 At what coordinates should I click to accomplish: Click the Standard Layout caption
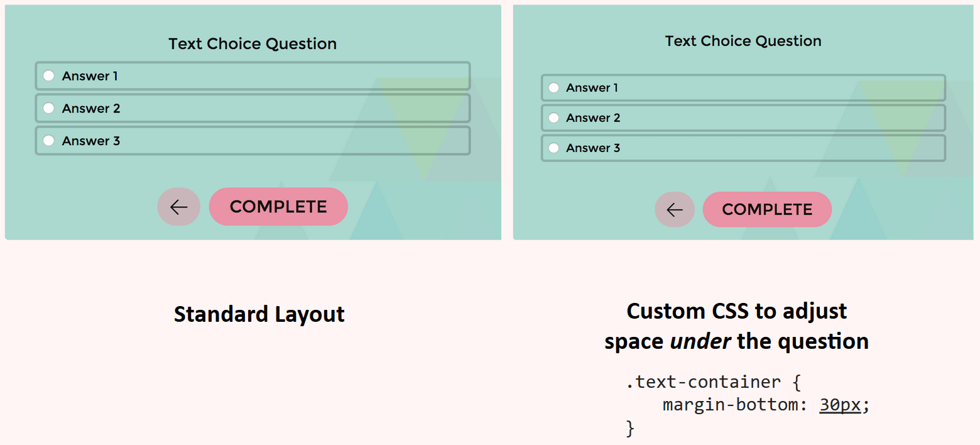point(259,314)
